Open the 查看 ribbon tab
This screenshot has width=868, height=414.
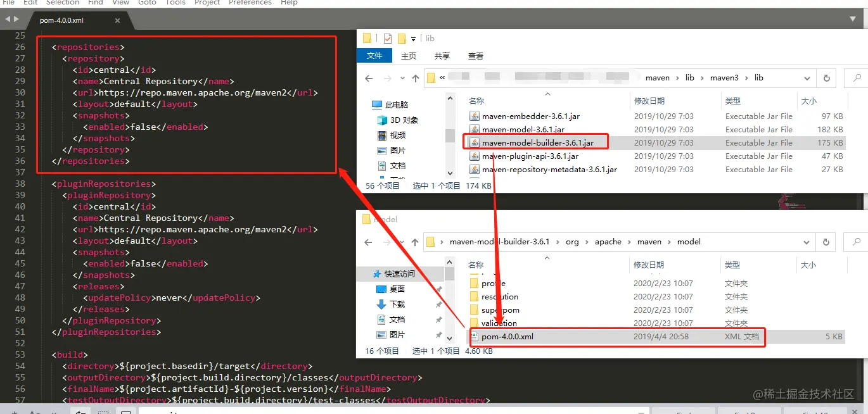tap(476, 56)
